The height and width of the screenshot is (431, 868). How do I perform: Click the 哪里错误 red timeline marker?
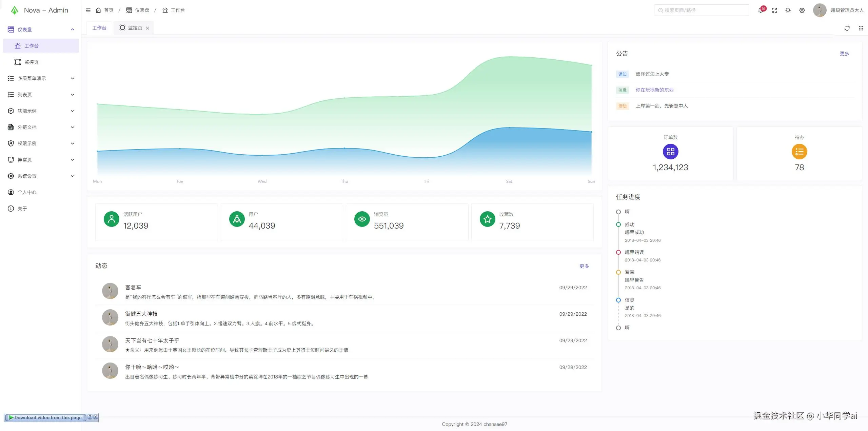618,252
